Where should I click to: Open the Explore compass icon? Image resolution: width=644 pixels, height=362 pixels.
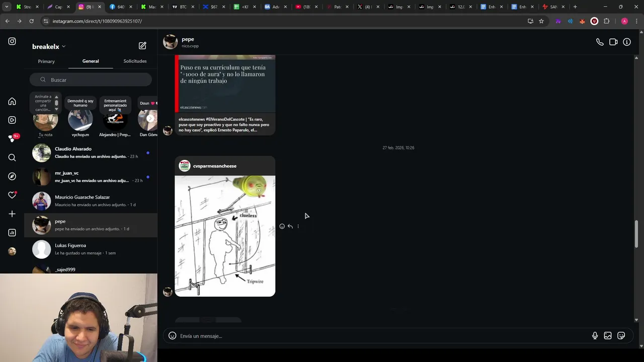[12, 176]
